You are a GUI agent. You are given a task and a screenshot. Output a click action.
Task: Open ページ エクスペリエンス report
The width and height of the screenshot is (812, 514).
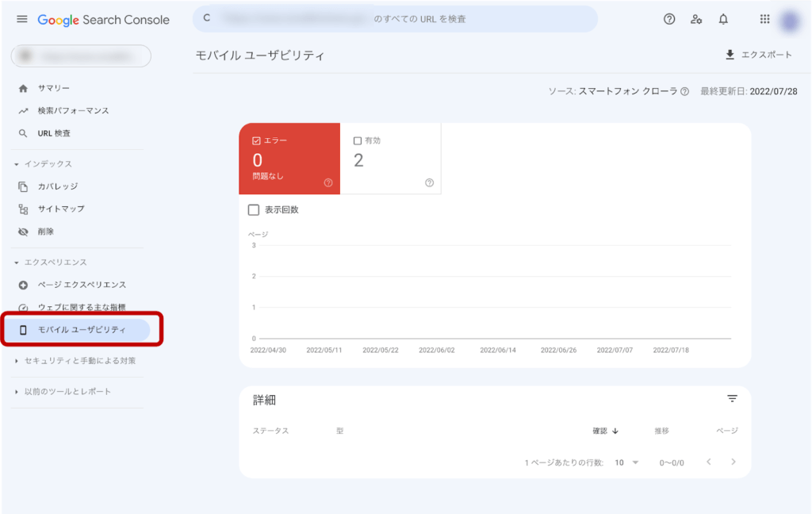(82, 285)
